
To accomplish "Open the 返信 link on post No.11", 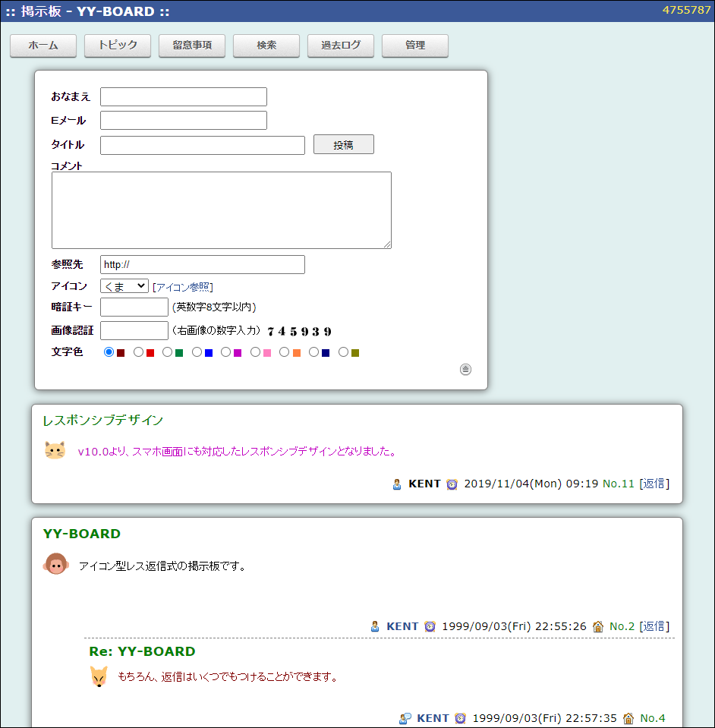I will pos(654,484).
